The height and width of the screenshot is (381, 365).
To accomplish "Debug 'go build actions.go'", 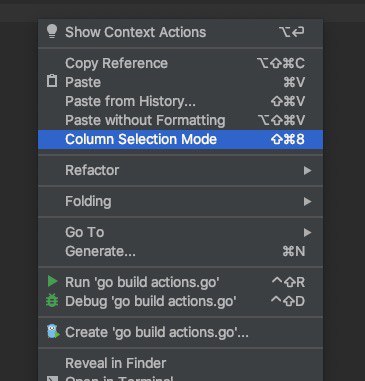I will (x=180, y=301).
